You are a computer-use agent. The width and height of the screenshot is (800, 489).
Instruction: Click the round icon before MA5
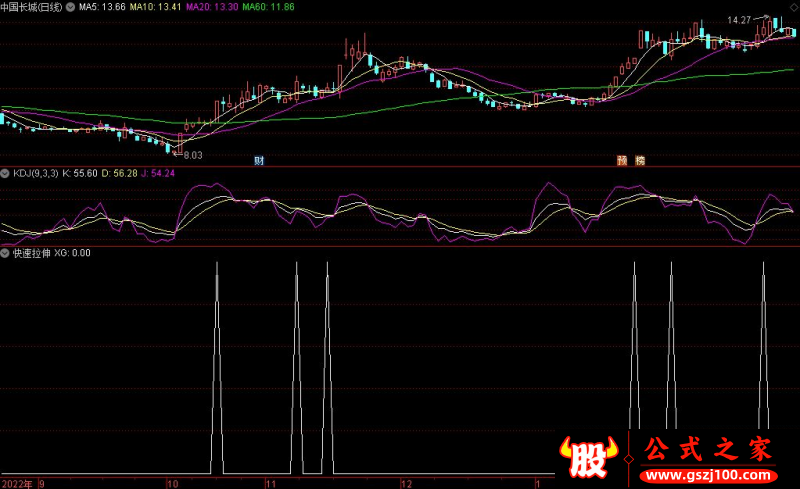(69, 7)
